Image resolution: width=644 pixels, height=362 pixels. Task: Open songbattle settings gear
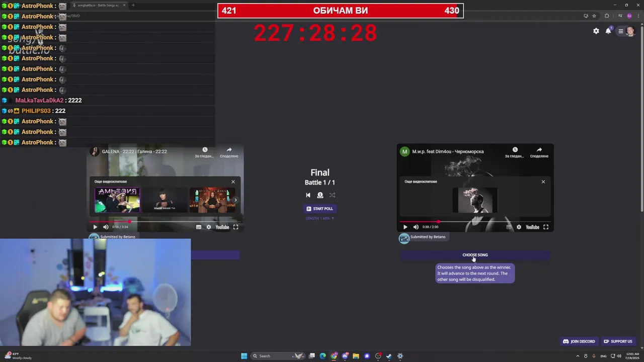[x=596, y=31]
